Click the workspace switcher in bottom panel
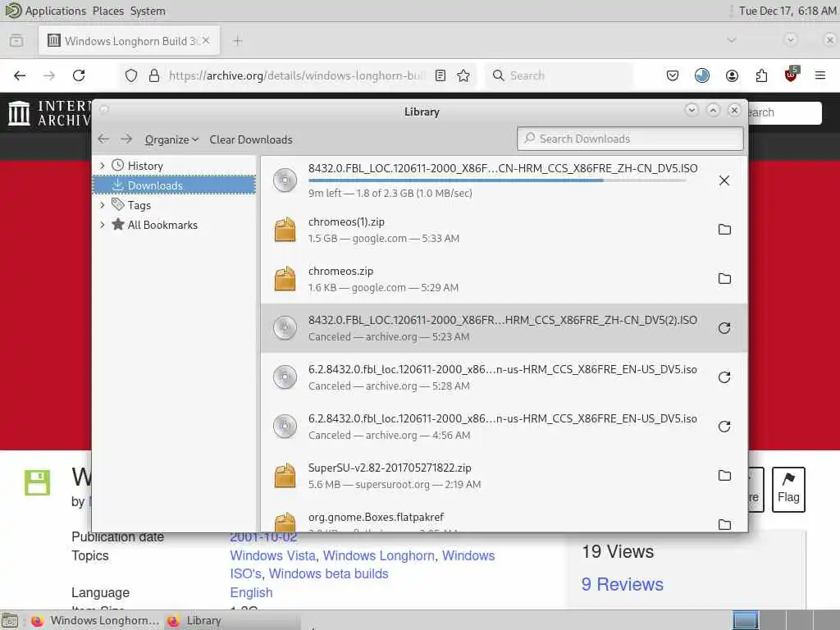The image size is (840, 630). (785, 620)
